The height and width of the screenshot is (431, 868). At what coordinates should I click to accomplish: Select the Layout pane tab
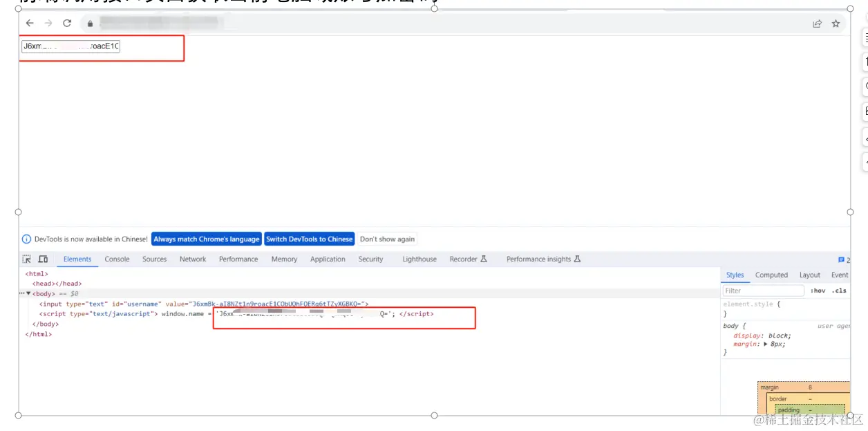[x=810, y=275]
